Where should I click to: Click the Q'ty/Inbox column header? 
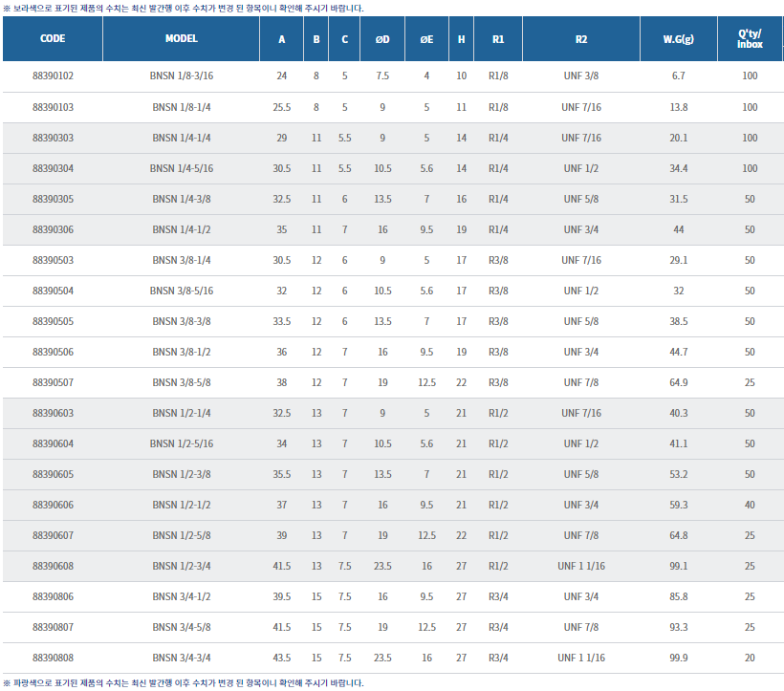750,40
